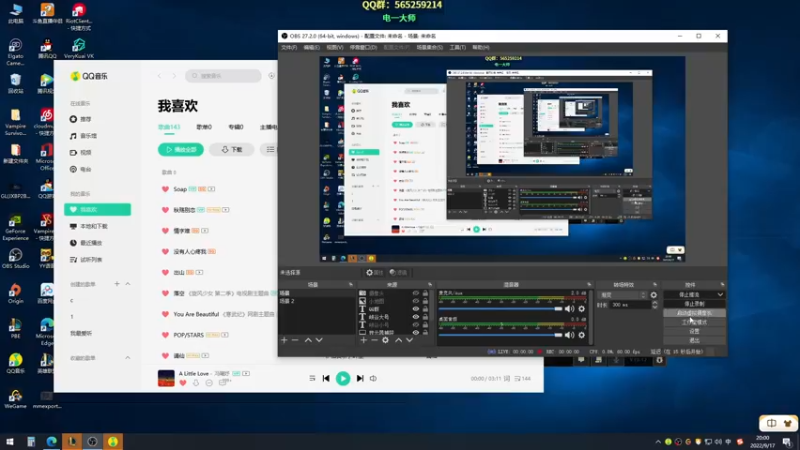800x450 pixels.
Task: Mute the desktop audio channel in OBS mixer
Action: (x=569, y=335)
